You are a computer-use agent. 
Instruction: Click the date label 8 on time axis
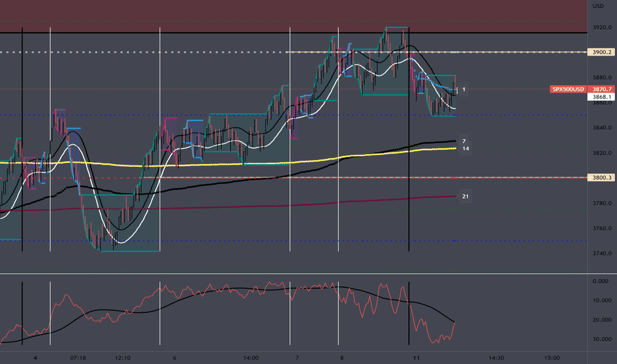click(x=342, y=357)
